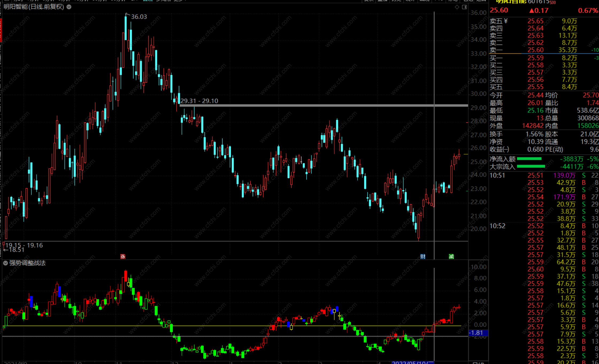Click the highlighted 2022/05/10 date label
Image resolution: width=599 pixels, height=364 pixels.
[412, 362]
